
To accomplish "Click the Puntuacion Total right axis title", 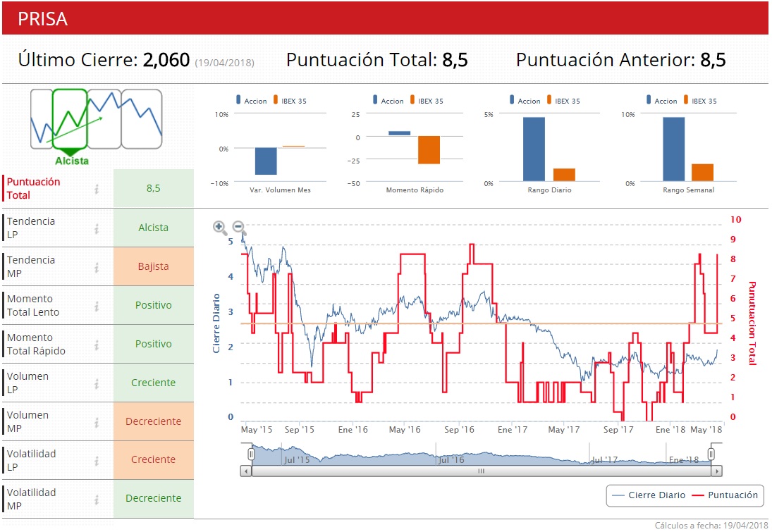I will [x=752, y=323].
